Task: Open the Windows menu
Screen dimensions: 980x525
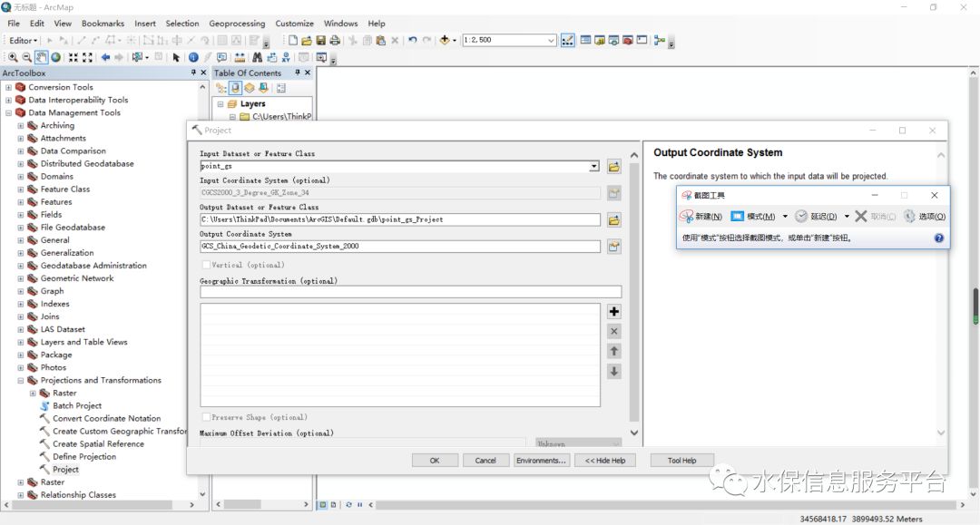Action: point(340,23)
